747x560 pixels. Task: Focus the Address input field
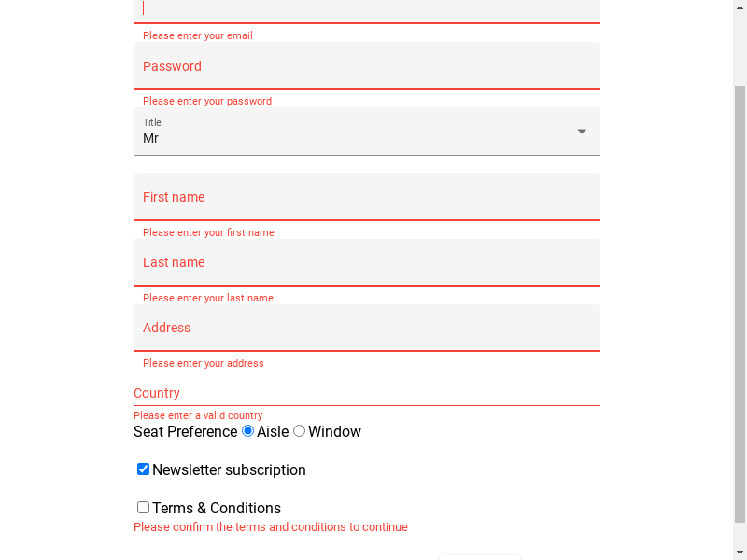pyautogui.click(x=367, y=328)
